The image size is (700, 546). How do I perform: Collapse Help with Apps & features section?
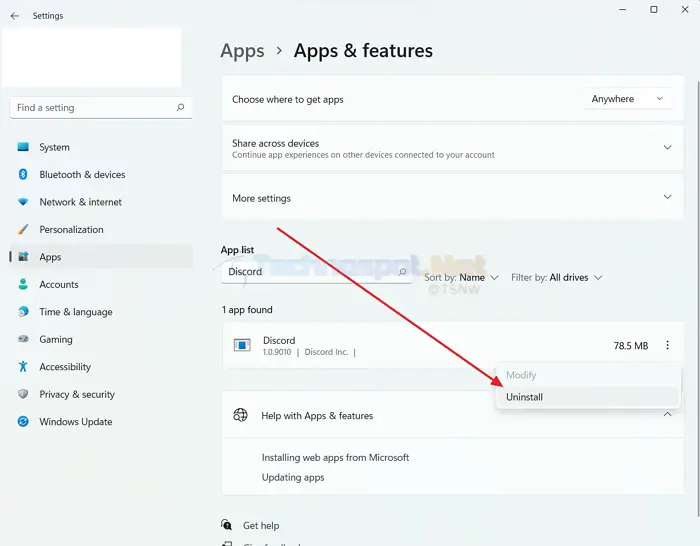[667, 415]
